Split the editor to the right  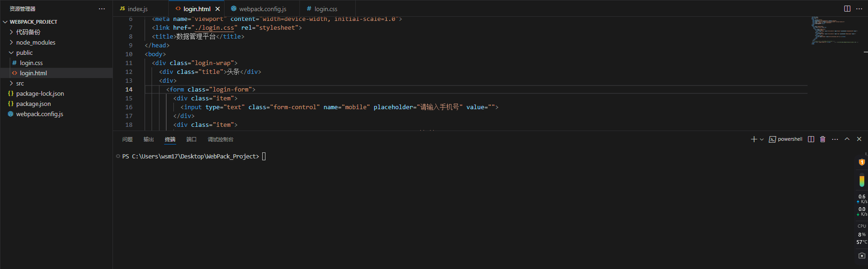pyautogui.click(x=847, y=9)
